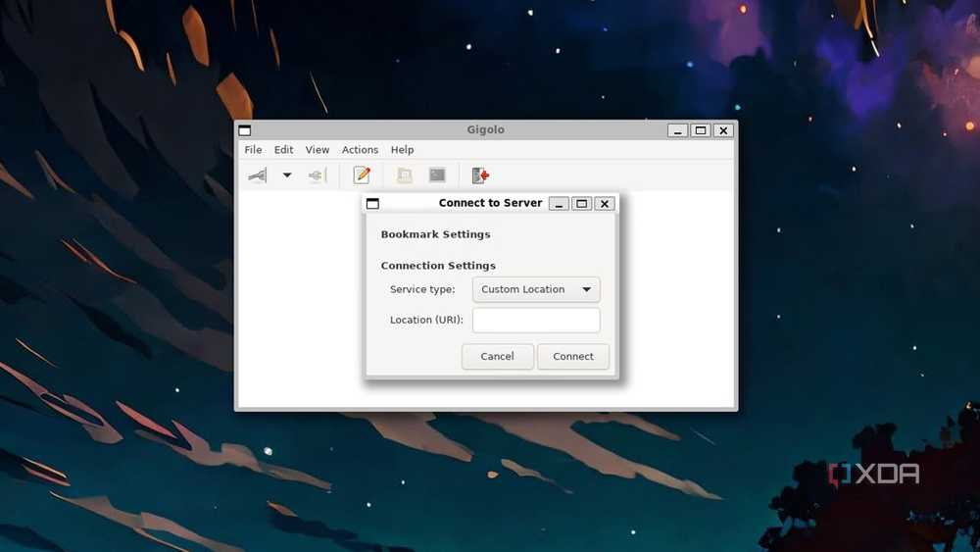Click the Open in file manager toolbar icon
This screenshot has width=980, height=552.
[405, 176]
